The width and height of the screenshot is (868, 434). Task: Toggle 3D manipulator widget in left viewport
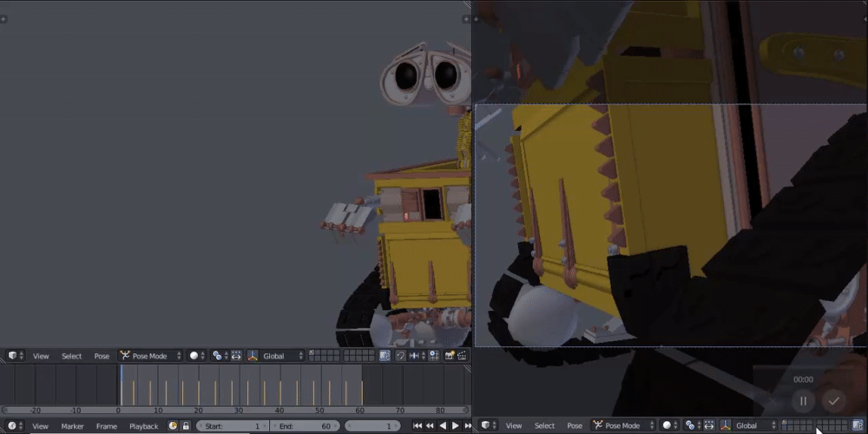point(253,356)
